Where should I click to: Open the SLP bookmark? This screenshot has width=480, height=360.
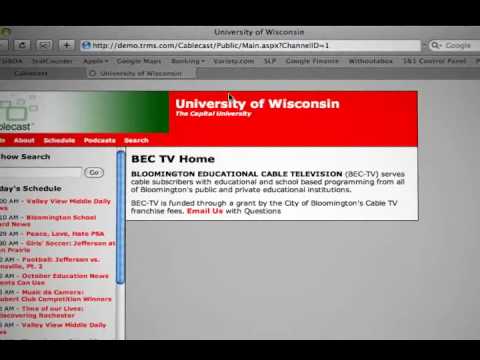[x=270, y=61]
